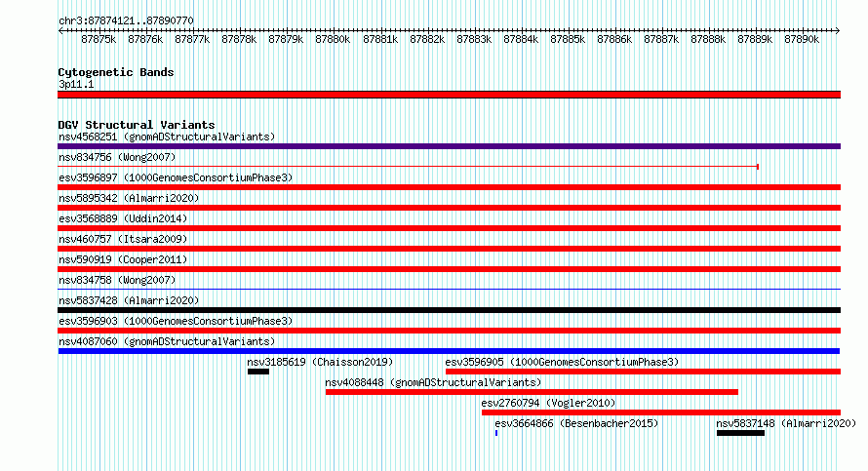The height and width of the screenshot is (471, 868).
Task: Click the 87878k ruler tick label
Action: [x=239, y=40]
